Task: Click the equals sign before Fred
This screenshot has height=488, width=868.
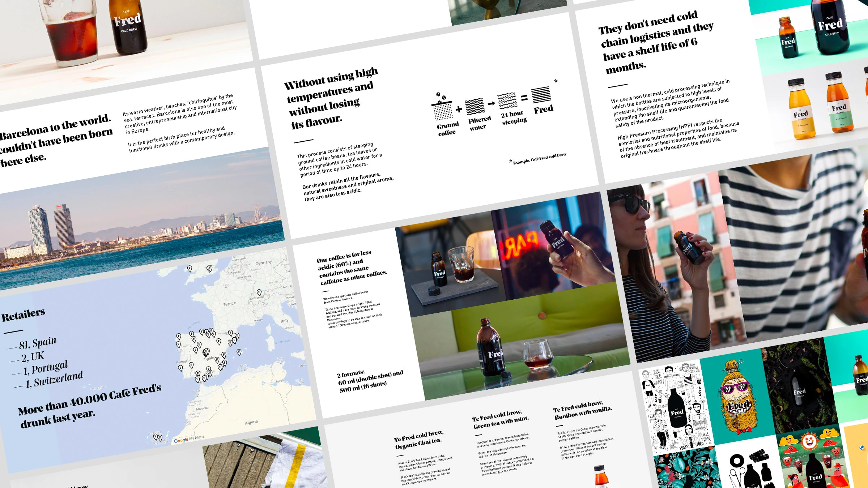Action: click(524, 98)
